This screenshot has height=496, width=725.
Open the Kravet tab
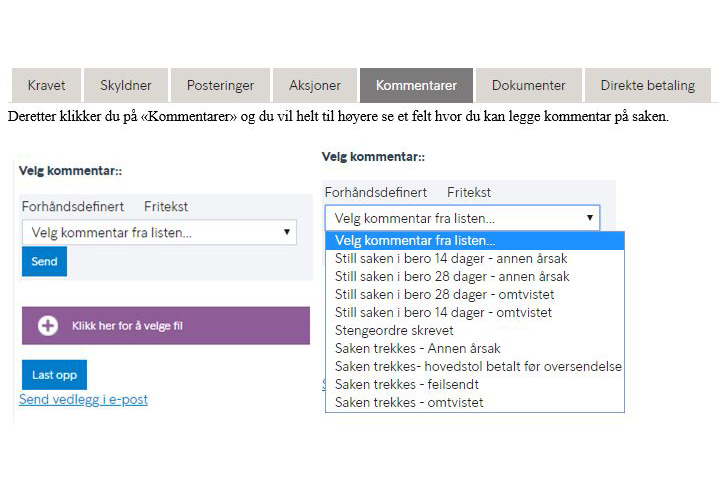pos(46,85)
